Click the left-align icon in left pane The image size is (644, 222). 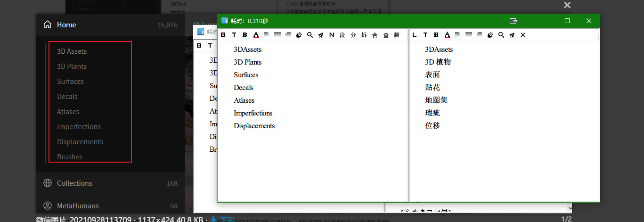pos(266,35)
